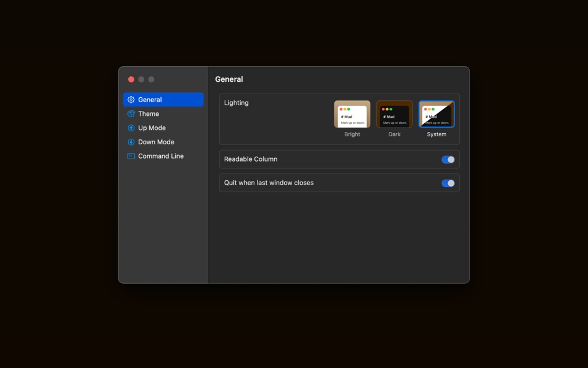The width and height of the screenshot is (588, 368).
Task: Click the red close traffic light
Action: [131, 79]
